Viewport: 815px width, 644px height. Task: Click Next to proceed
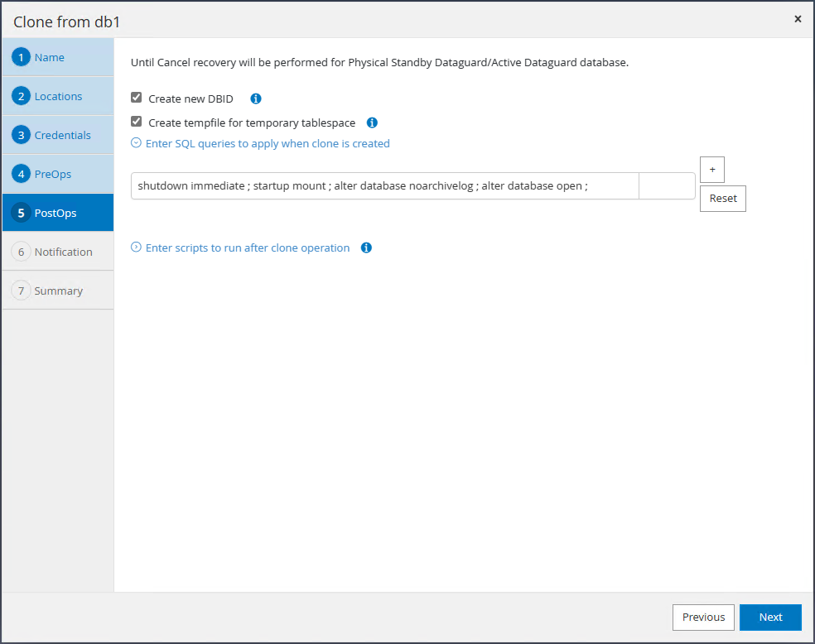770,617
